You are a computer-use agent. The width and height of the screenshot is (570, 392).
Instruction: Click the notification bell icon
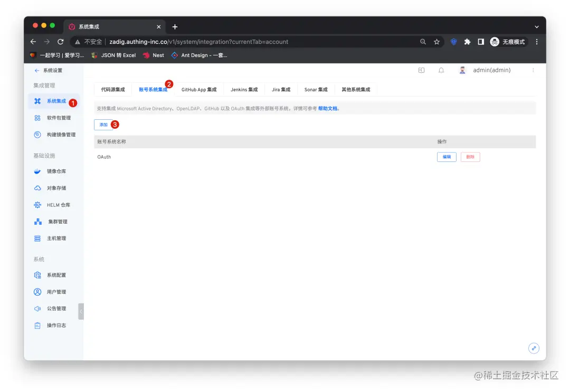(441, 70)
